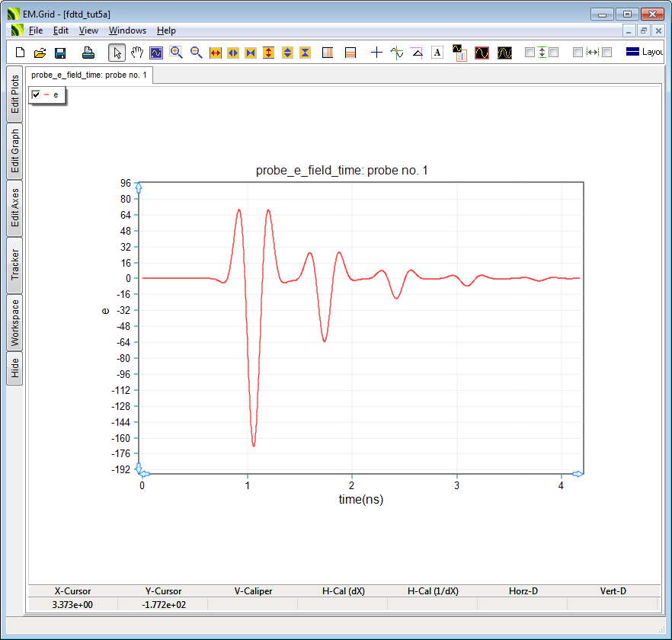Viewport: 672px width, 640px height.
Task: Check the box left of vertical caliper
Action: coord(530,53)
